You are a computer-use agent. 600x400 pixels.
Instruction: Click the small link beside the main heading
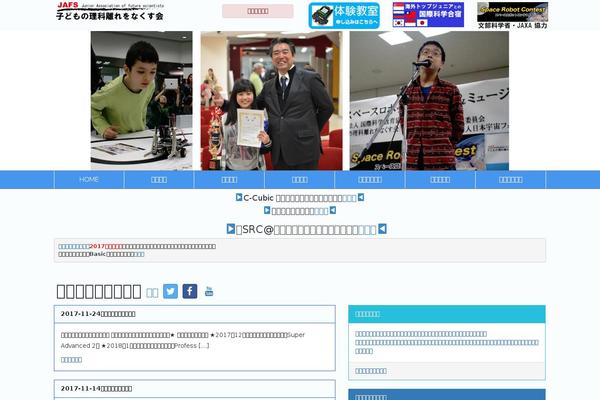(152, 293)
